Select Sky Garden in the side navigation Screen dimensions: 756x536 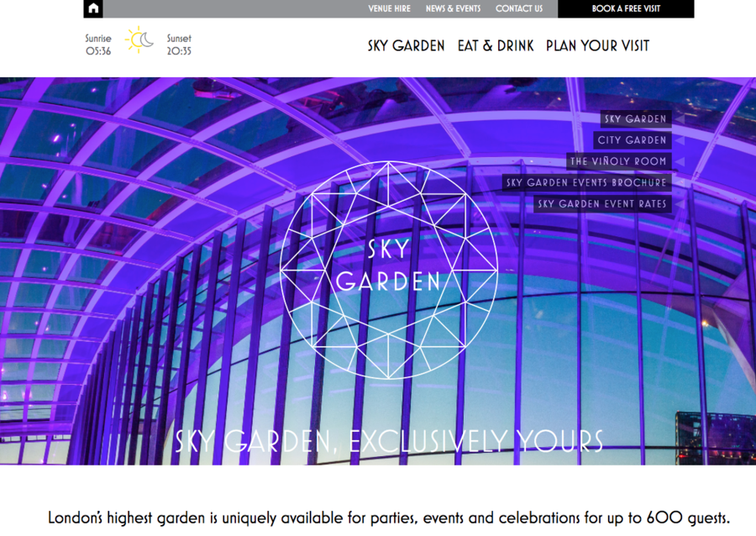point(636,119)
